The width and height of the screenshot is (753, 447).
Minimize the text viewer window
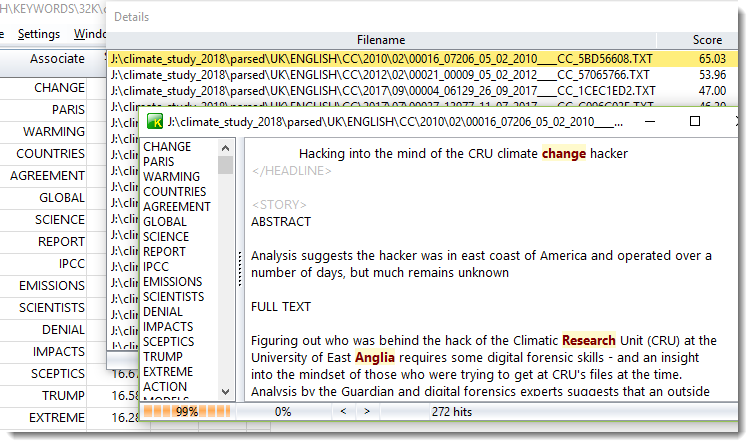650,121
